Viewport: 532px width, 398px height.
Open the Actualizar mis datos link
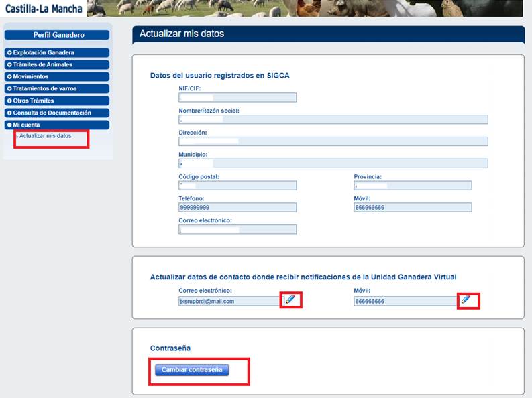pyautogui.click(x=45, y=136)
